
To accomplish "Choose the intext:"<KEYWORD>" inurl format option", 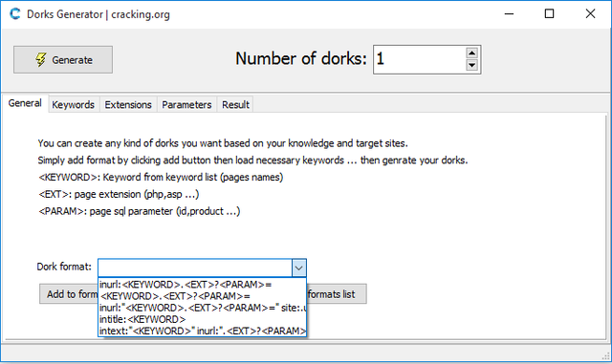I will point(202,332).
